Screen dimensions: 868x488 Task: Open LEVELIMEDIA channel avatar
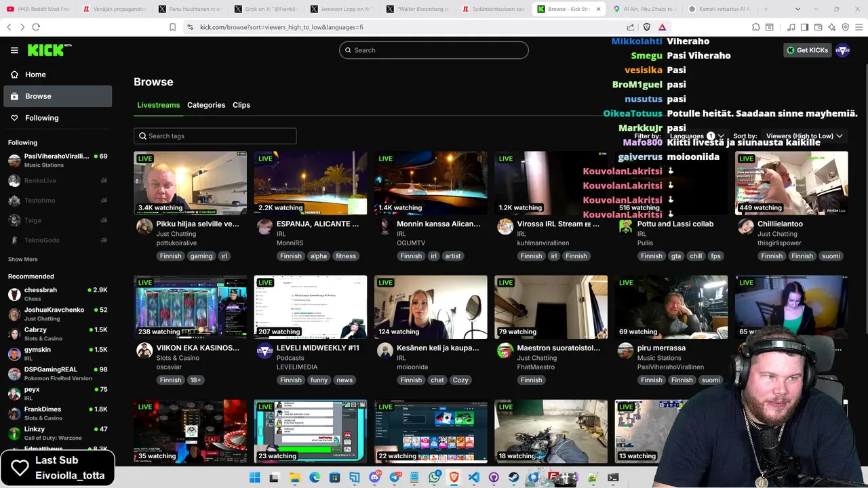[x=264, y=350]
